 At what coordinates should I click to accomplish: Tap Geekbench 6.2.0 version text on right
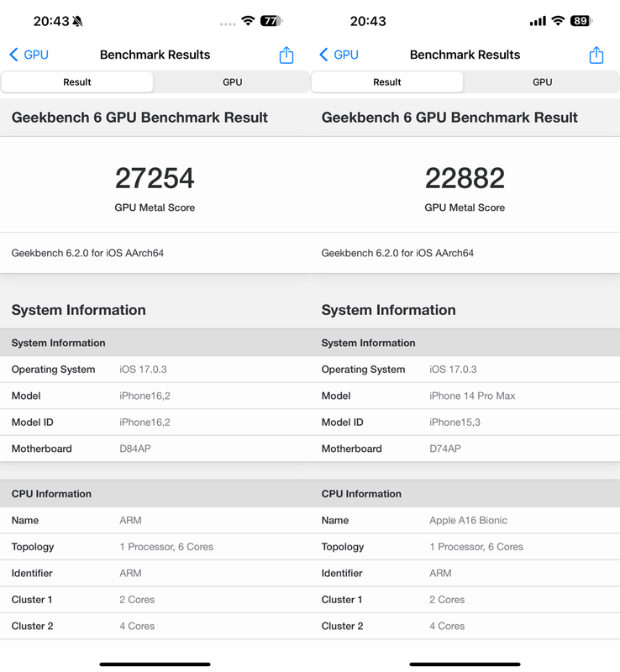[397, 253]
